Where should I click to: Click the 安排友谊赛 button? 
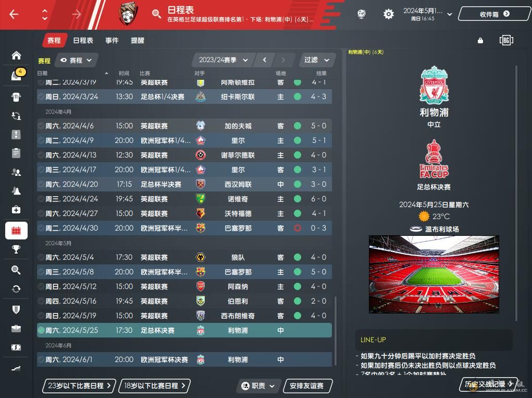point(307,386)
